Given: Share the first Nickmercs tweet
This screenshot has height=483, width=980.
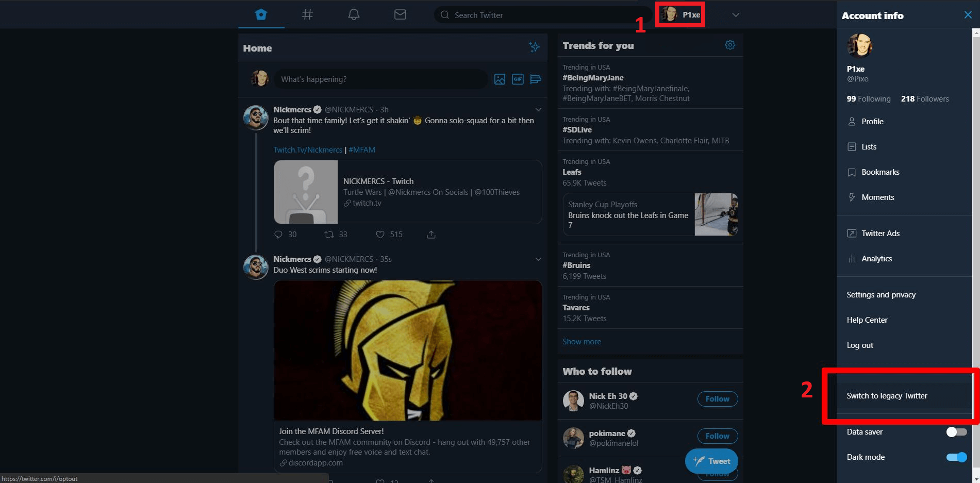Looking at the screenshot, I should click(431, 235).
